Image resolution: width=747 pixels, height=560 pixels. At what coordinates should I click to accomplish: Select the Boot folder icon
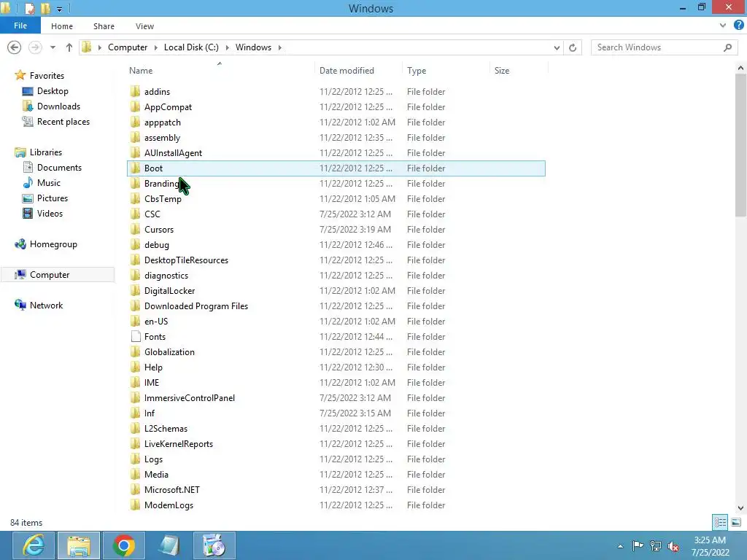pyautogui.click(x=135, y=168)
